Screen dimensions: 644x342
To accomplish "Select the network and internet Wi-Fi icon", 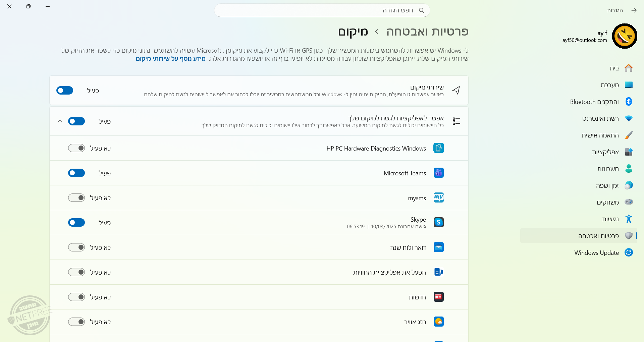I will [x=628, y=118].
